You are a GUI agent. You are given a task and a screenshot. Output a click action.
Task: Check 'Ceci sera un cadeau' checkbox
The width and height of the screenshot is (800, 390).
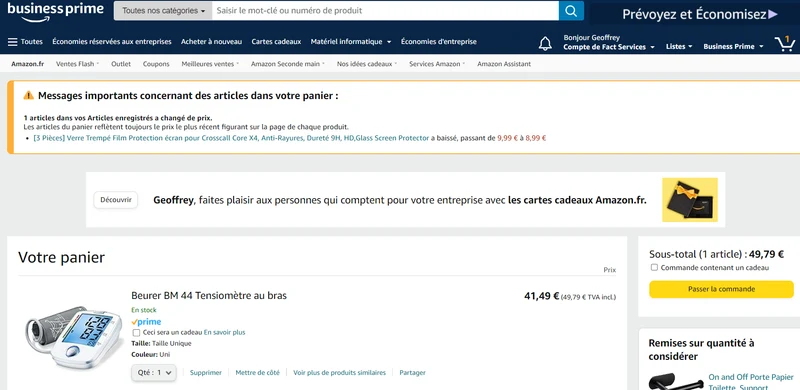(x=136, y=332)
